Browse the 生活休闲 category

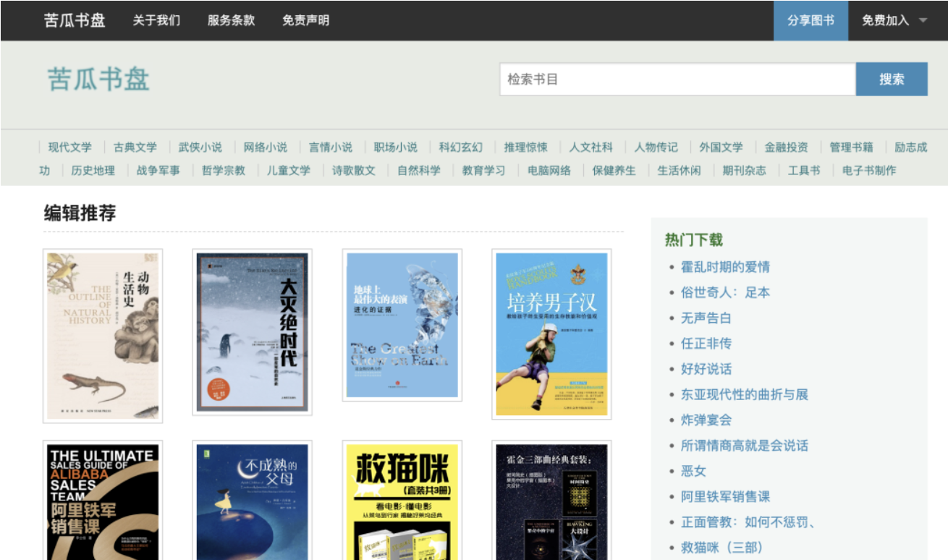[x=680, y=170]
